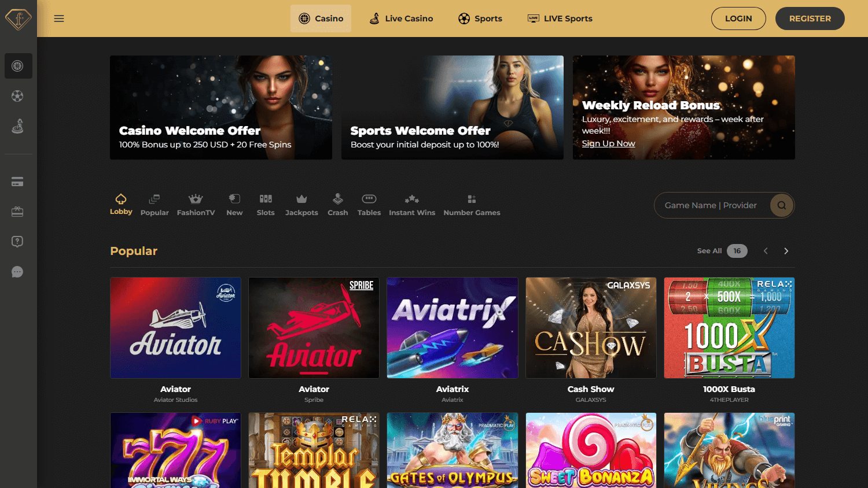This screenshot has height=488, width=868.
Task: Click the REGISTER button
Action: pyautogui.click(x=810, y=18)
